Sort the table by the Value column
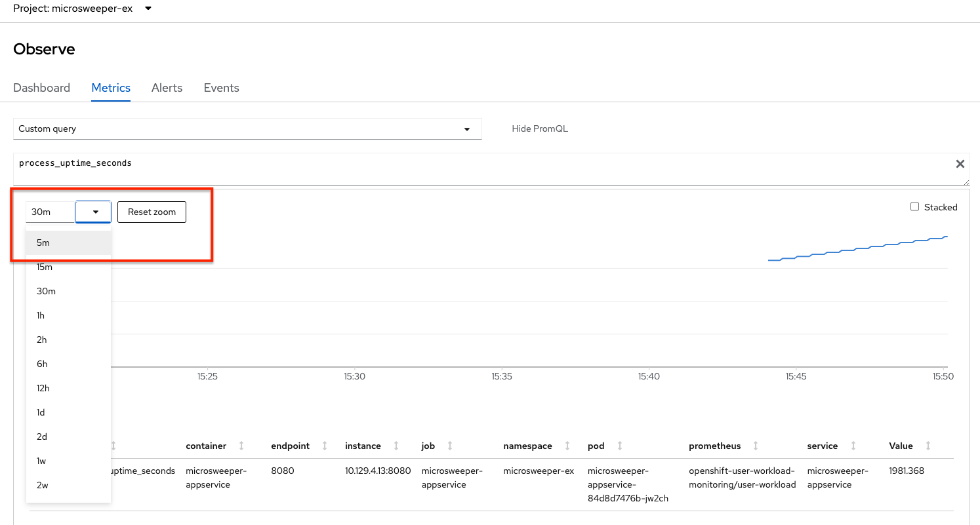 click(x=929, y=445)
